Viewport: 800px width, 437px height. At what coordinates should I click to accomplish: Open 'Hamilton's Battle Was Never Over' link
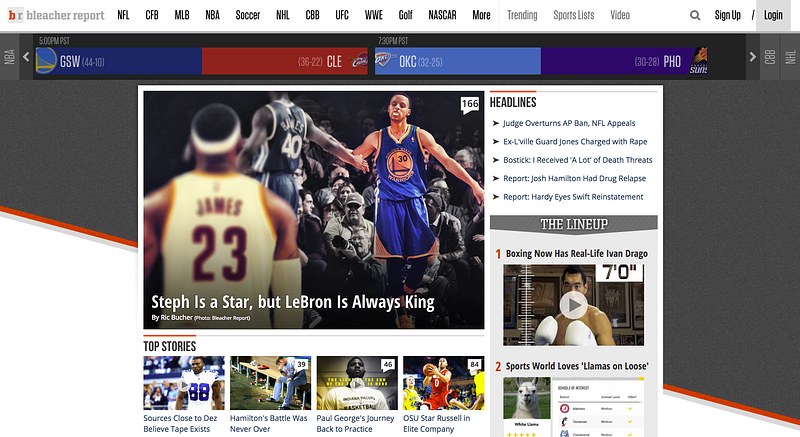[269, 423]
